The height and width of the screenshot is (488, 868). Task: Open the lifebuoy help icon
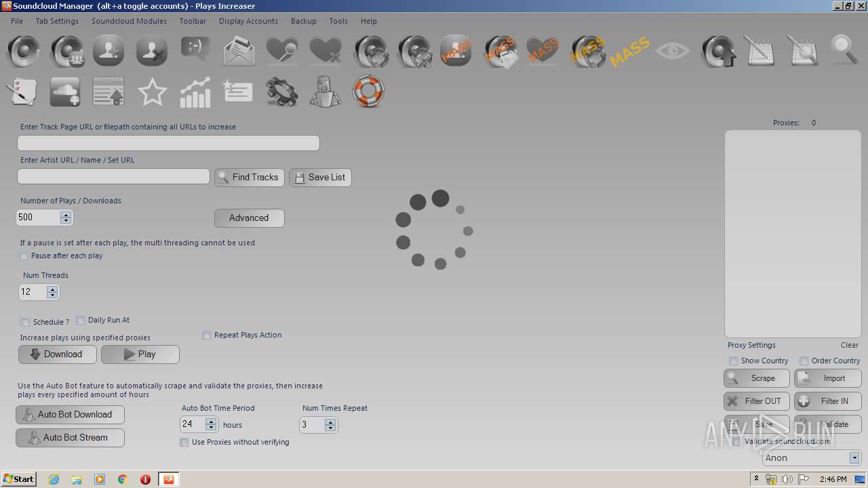pyautogui.click(x=368, y=91)
